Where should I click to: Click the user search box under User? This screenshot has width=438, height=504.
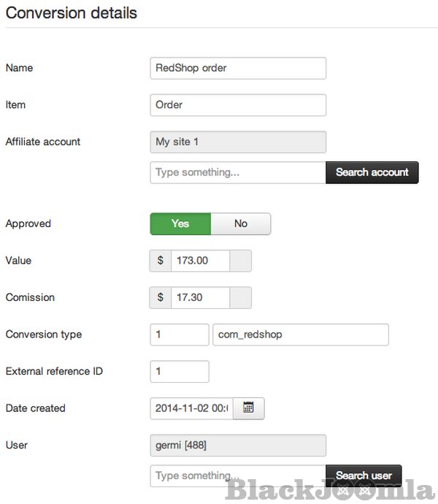(237, 476)
